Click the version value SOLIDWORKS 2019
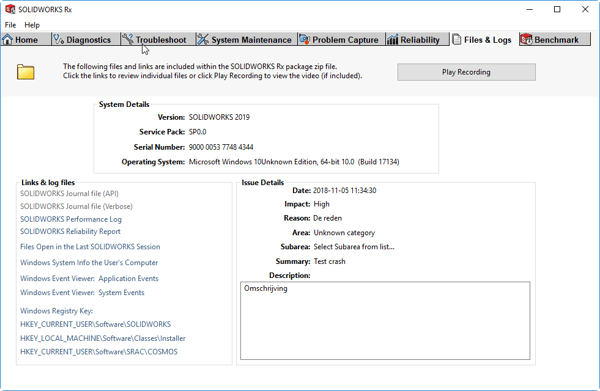The height and width of the screenshot is (391, 600). (219, 117)
